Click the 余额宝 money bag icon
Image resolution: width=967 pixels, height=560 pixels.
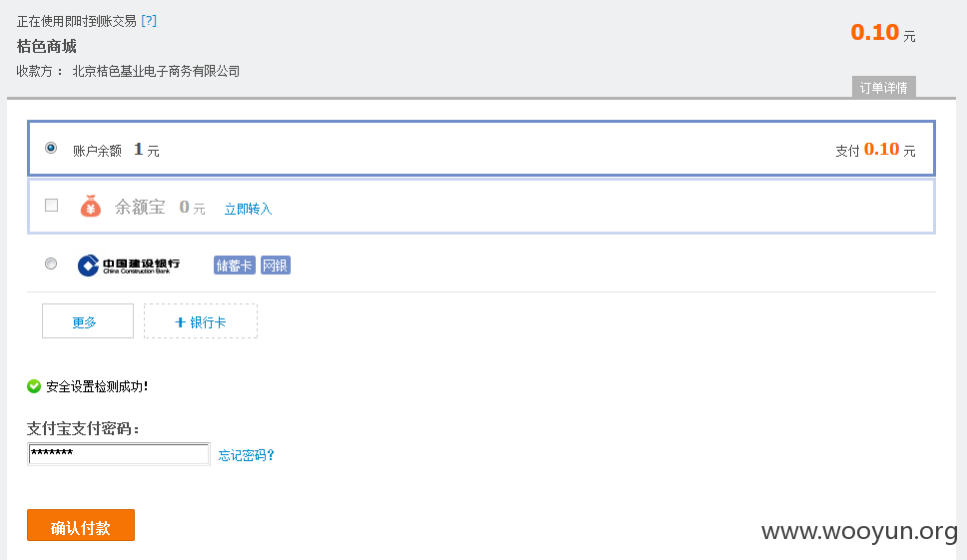point(91,207)
